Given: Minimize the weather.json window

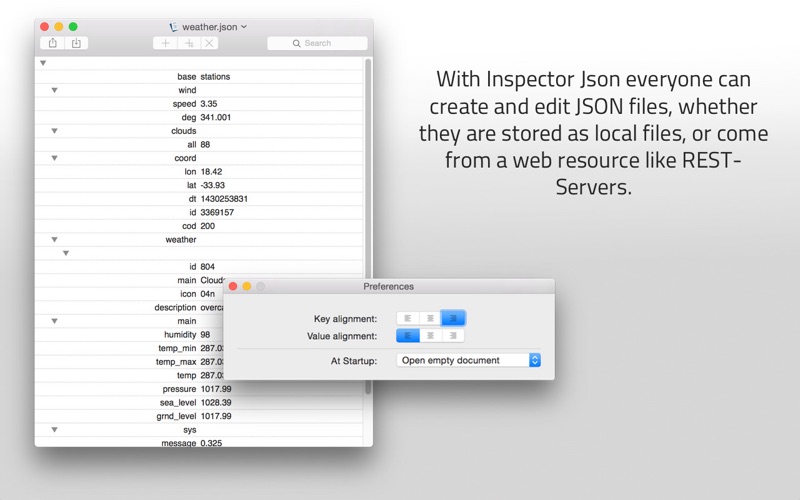Looking at the screenshot, I should point(59,27).
